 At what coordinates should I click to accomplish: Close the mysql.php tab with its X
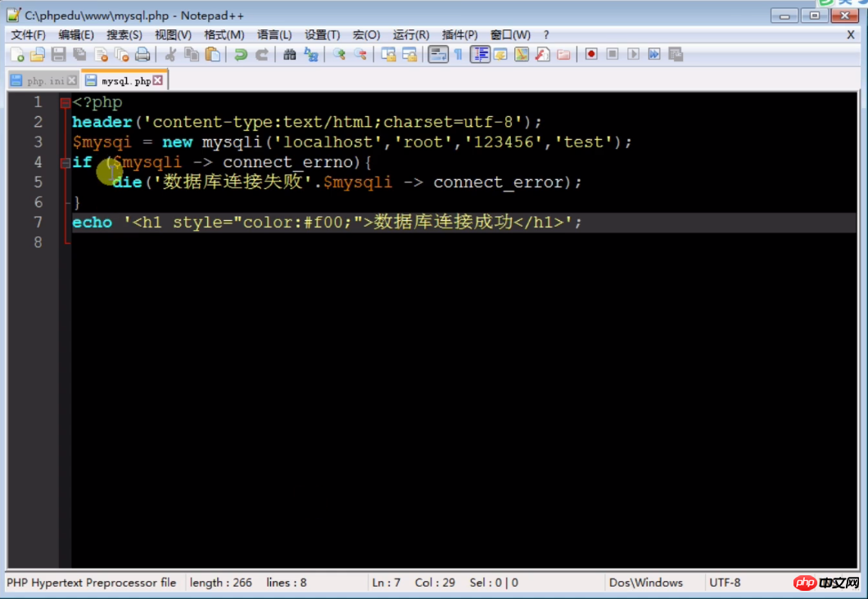click(x=158, y=81)
